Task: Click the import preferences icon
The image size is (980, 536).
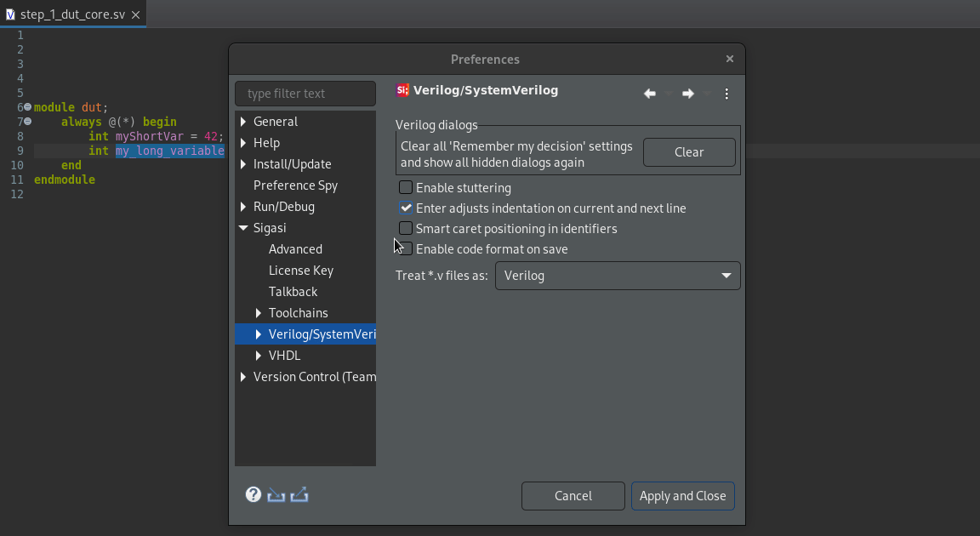Action: (276, 495)
